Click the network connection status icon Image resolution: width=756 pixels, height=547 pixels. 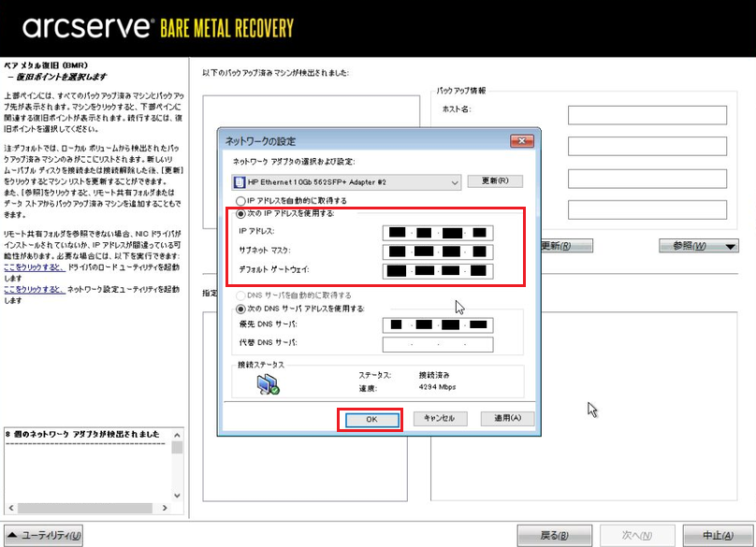coord(269,384)
